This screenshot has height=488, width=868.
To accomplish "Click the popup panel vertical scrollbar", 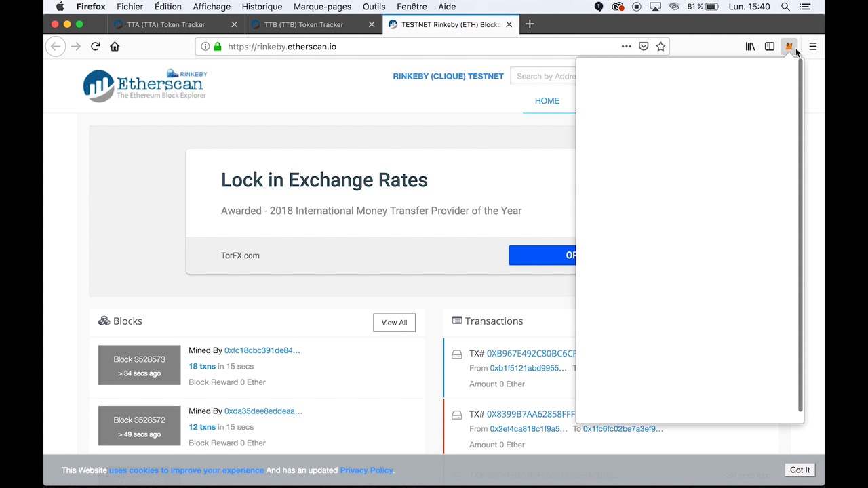I will 800,236.
